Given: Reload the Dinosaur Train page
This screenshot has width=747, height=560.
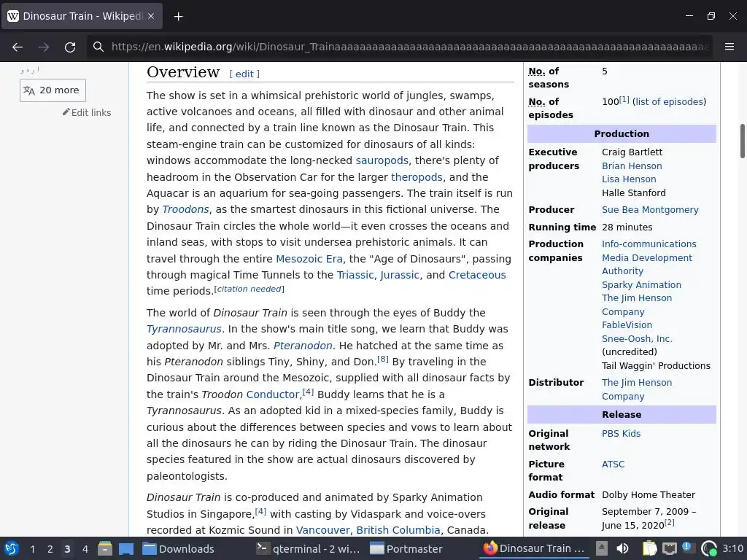Looking at the screenshot, I should (70, 47).
